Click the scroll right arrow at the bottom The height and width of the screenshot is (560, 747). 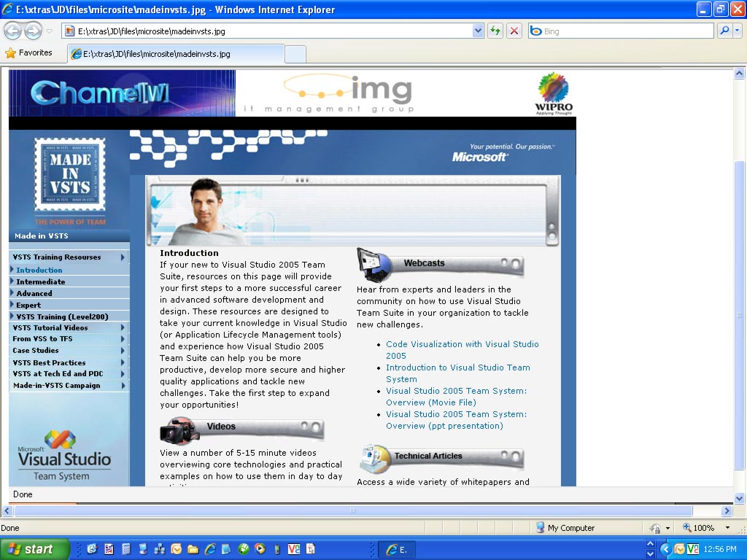click(x=727, y=511)
